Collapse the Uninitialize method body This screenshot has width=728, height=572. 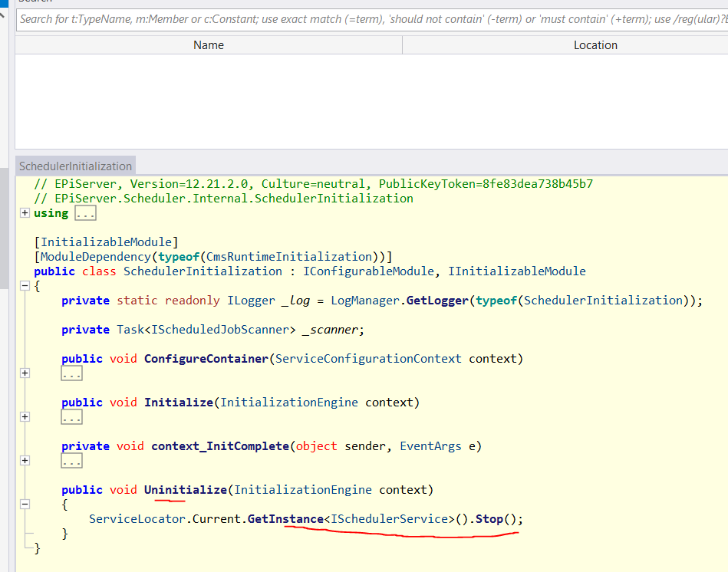coord(25,505)
